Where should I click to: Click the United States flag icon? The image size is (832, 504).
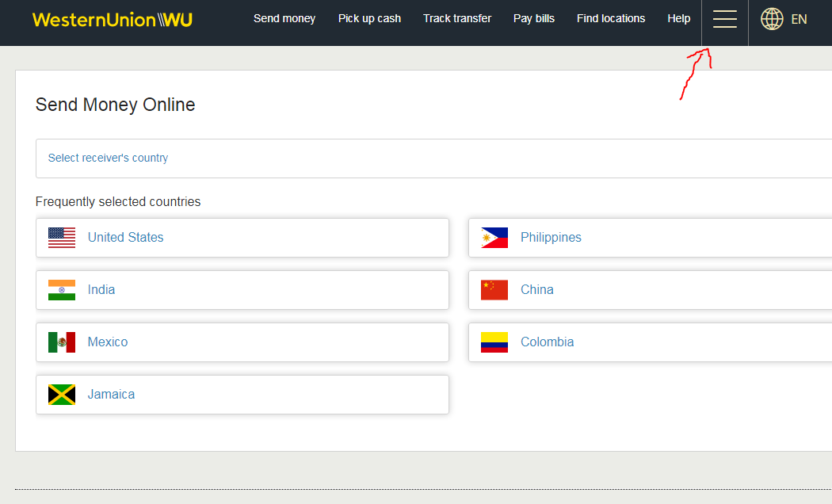click(62, 238)
